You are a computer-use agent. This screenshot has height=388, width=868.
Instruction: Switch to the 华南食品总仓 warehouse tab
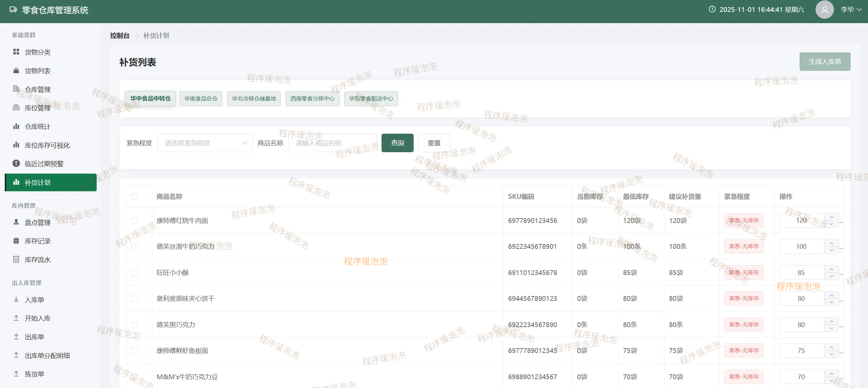click(x=200, y=99)
